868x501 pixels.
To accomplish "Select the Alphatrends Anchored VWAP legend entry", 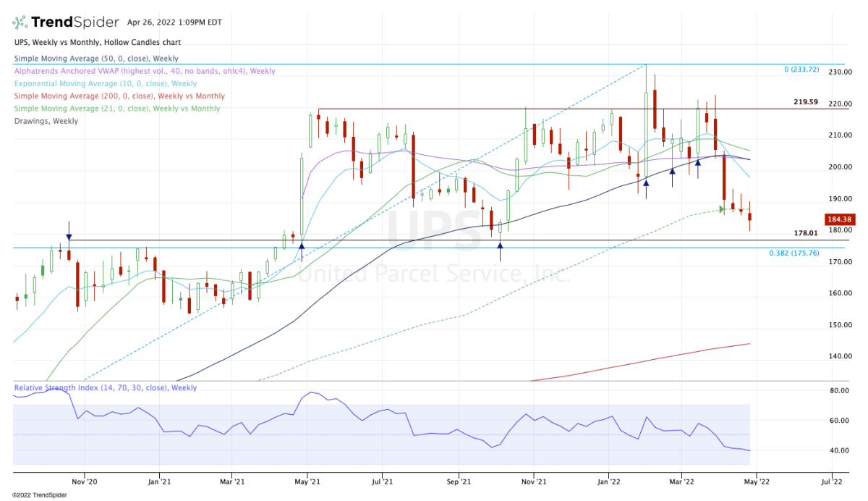I will [145, 71].
